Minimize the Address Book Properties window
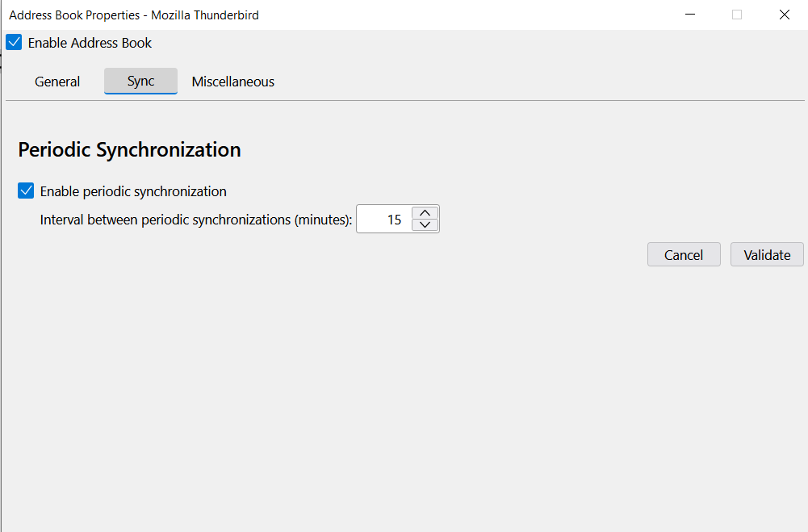This screenshot has width=808, height=532. (690, 15)
